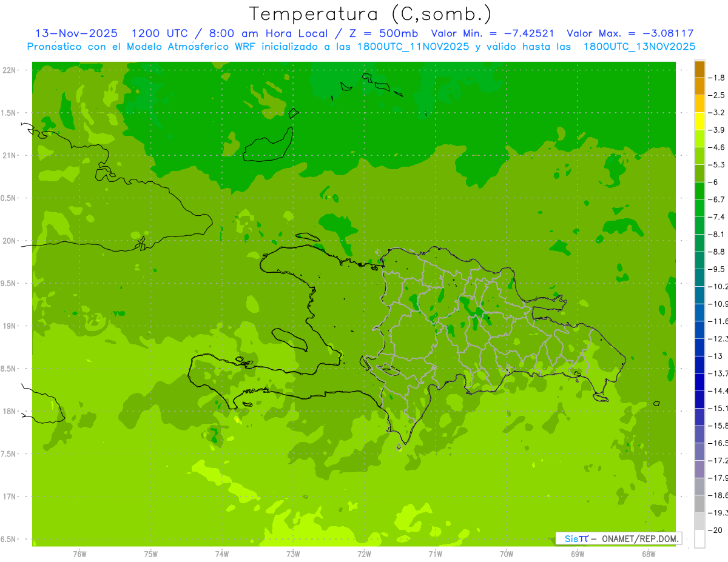This screenshot has height=562, width=728.
Task: Click the "20N" latitude label
Action: [x=9, y=241]
